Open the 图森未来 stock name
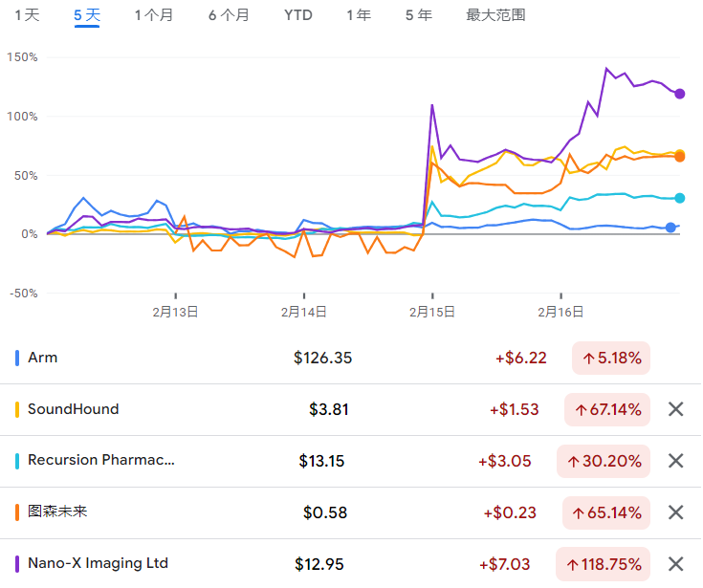The height and width of the screenshot is (588, 703). [x=57, y=512]
